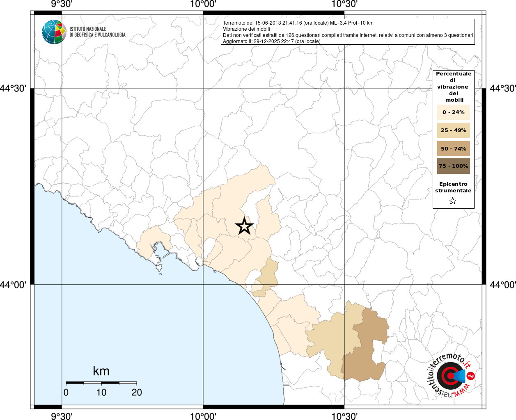This screenshot has width=516, height=420.
Task: Click the top 10°30' longitude label
Action: tap(344, 4)
